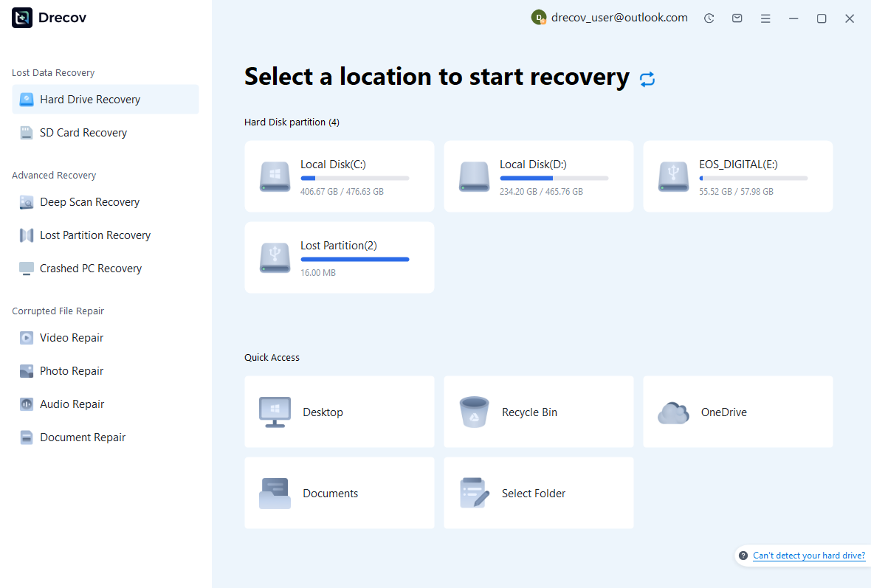Viewport: 871px width, 588px height.
Task: Refresh the drive list
Action: [x=647, y=78]
